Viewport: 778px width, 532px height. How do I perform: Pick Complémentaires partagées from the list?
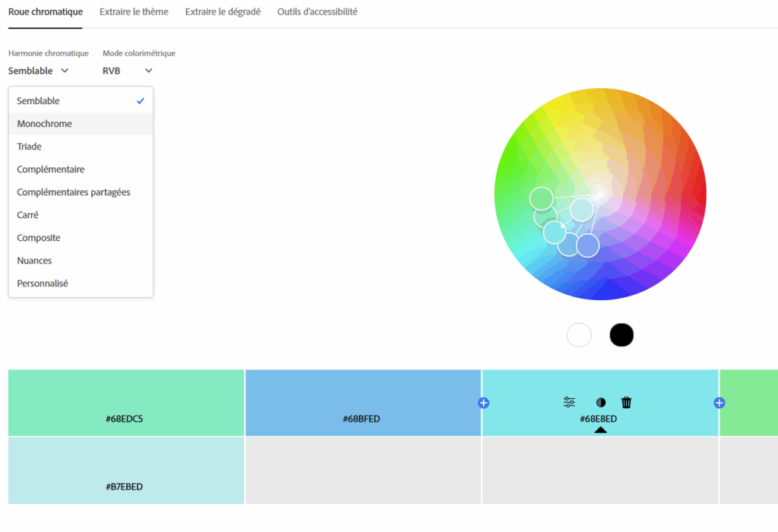tap(74, 192)
